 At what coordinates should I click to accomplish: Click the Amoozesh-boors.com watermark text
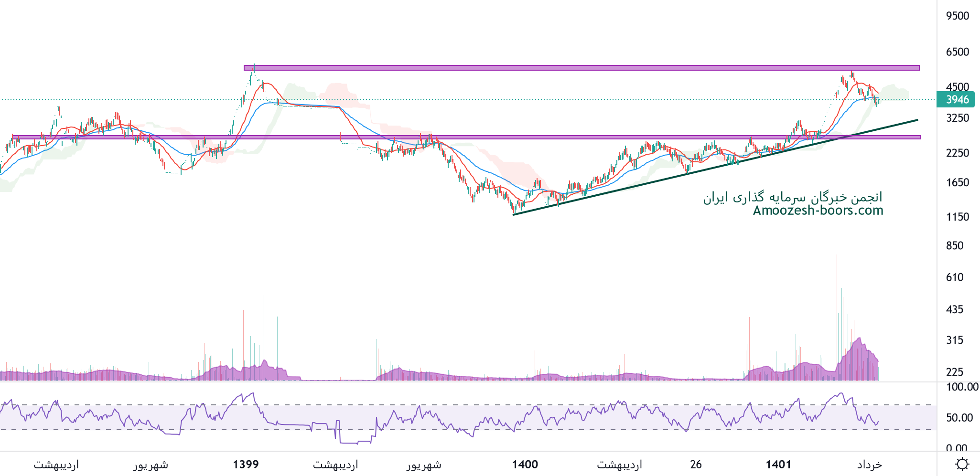coord(818,211)
